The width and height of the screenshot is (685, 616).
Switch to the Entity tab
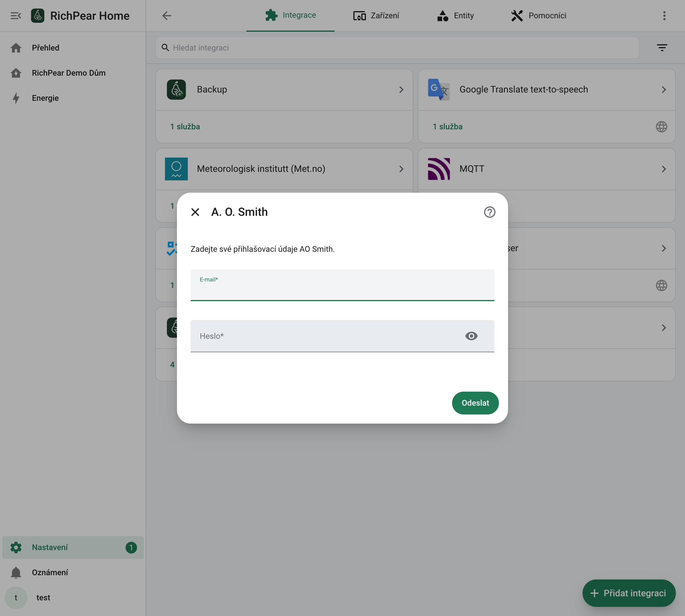[455, 16]
